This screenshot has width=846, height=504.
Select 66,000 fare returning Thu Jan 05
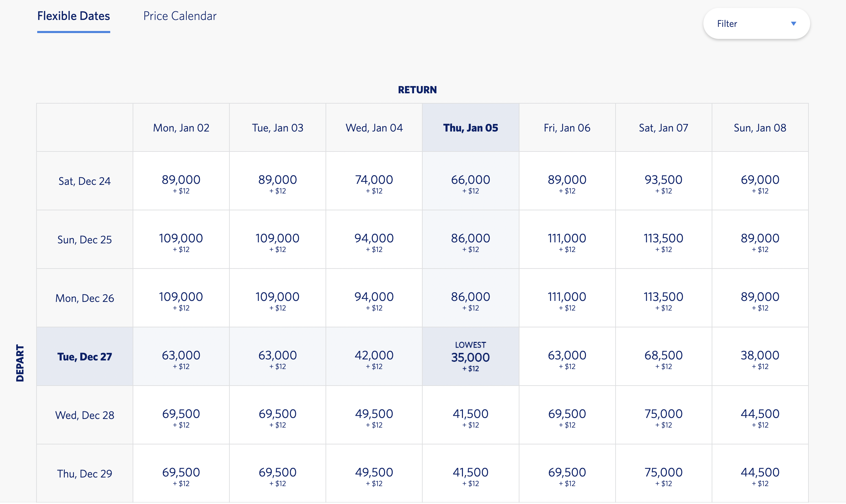tap(470, 181)
